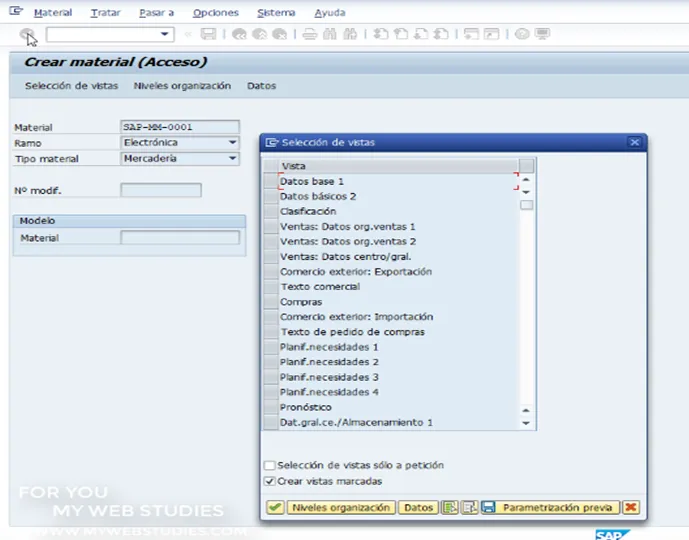This screenshot has width=689, height=540.
Task: Click the Cancel toolbar icon with X
Action: (279, 34)
